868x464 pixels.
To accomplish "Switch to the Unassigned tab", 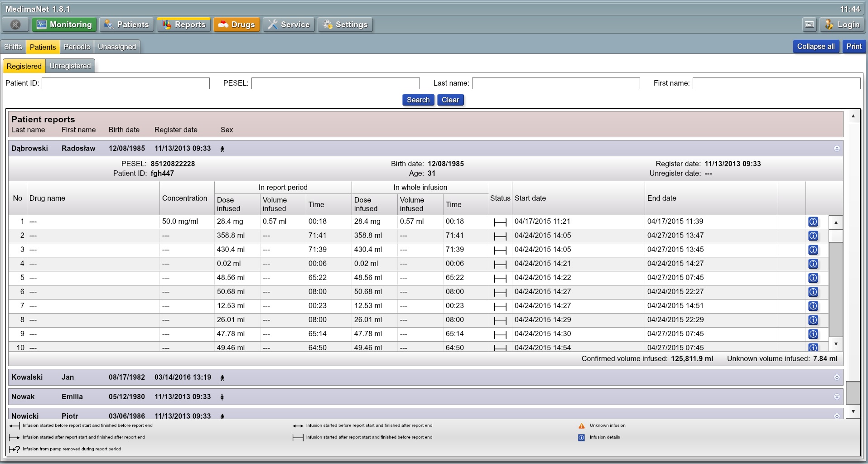I will pos(117,47).
